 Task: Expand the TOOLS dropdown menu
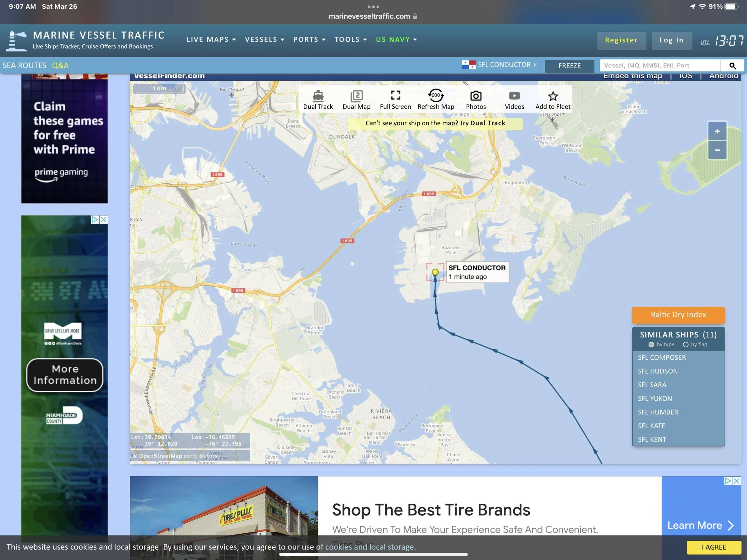point(350,40)
